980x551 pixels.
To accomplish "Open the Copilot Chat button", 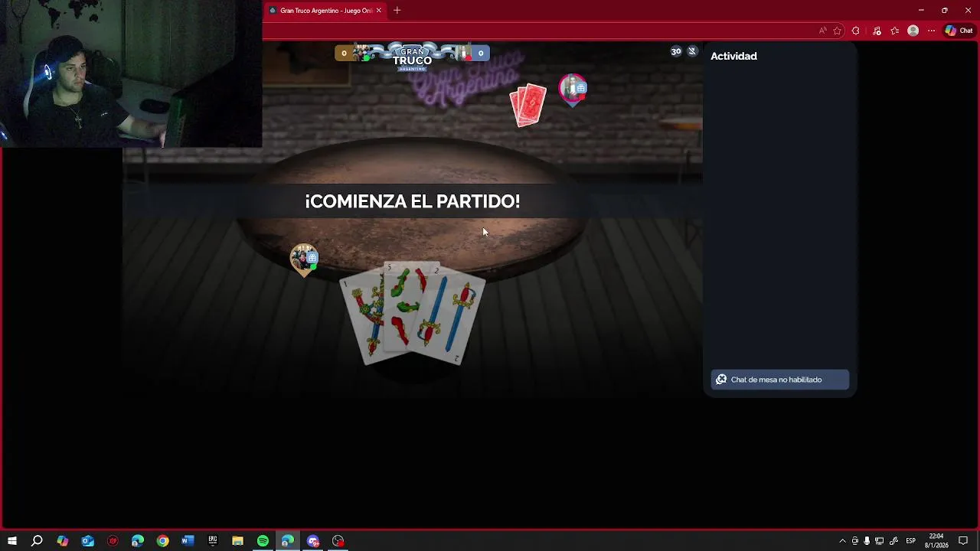I will tap(959, 31).
